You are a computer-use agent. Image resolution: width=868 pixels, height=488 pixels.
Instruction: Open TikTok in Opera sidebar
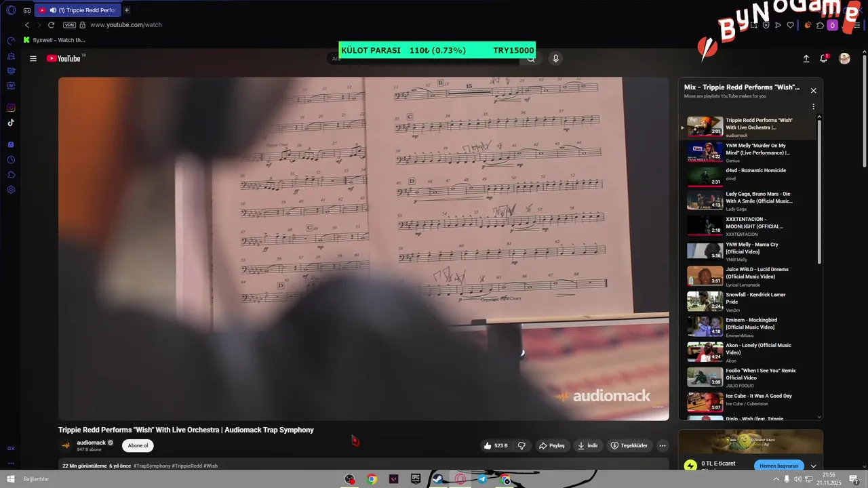pyautogui.click(x=11, y=123)
